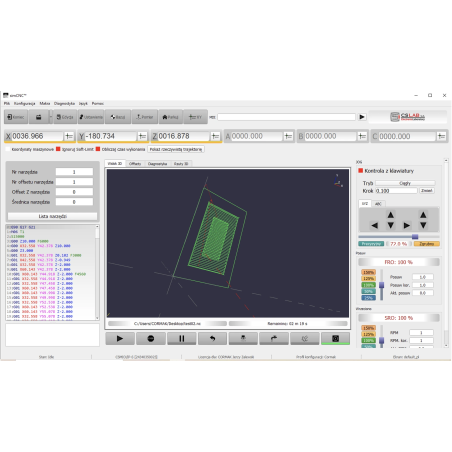Toggle the Kontrola z klawiatury checkbox
The image size is (452, 452).
pyautogui.click(x=360, y=171)
